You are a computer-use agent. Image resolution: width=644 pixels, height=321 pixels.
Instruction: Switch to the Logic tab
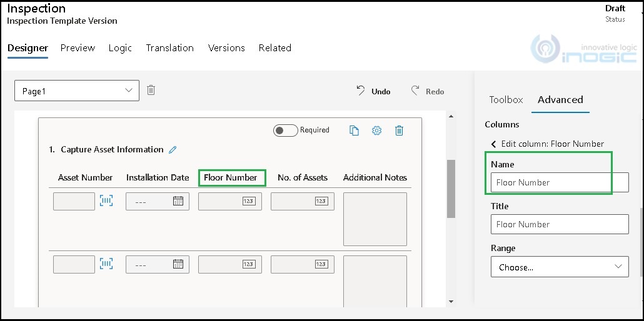click(x=120, y=48)
